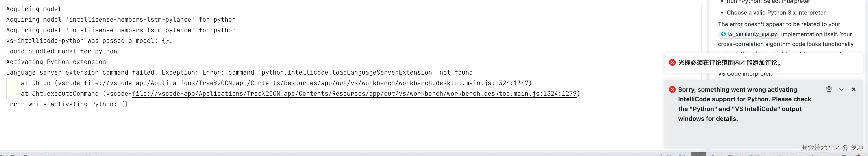Click the red error icon on IntelliCode notification

tap(672, 89)
